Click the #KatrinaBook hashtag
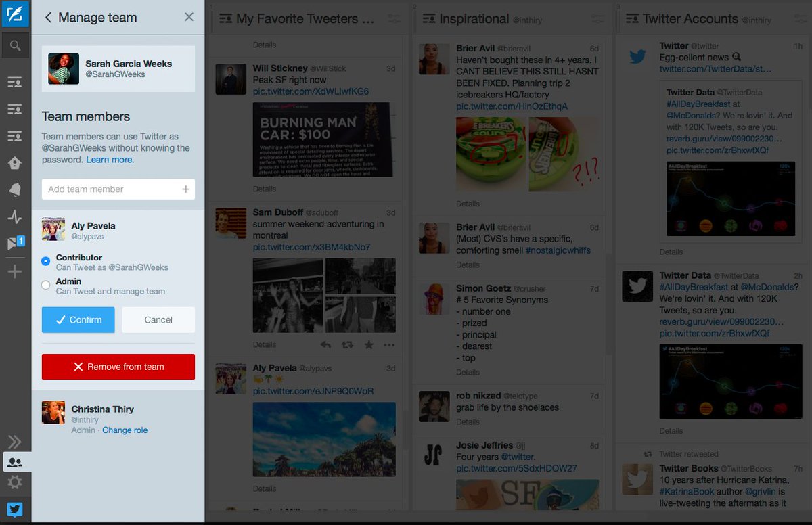Screen dimensions: 812x525 [x=687, y=492]
